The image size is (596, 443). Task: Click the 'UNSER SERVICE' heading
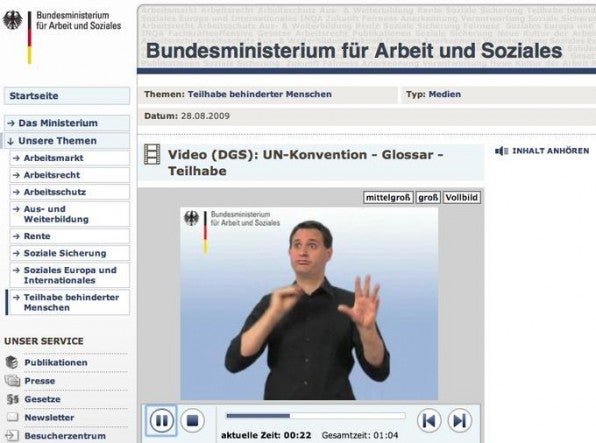(x=44, y=341)
